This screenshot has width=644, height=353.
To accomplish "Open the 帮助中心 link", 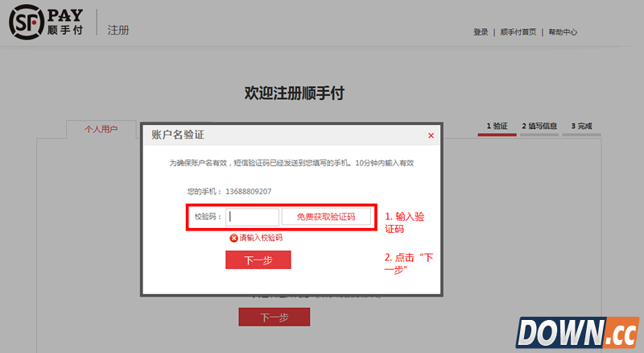I will tap(563, 32).
